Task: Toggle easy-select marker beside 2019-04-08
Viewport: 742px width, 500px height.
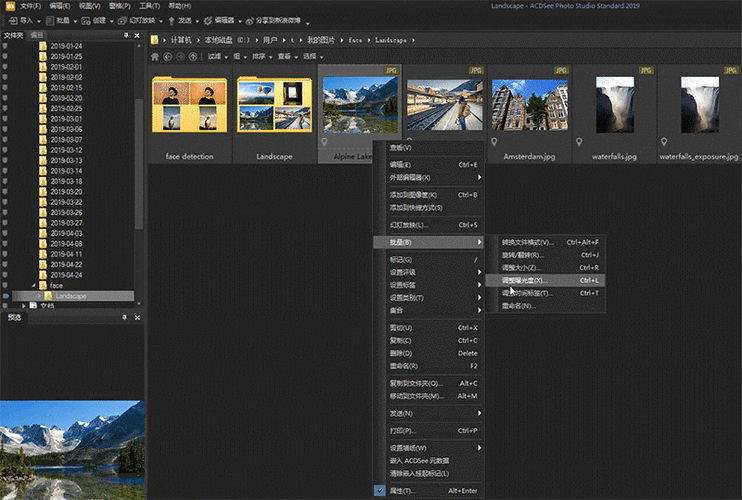Action: tap(5, 244)
